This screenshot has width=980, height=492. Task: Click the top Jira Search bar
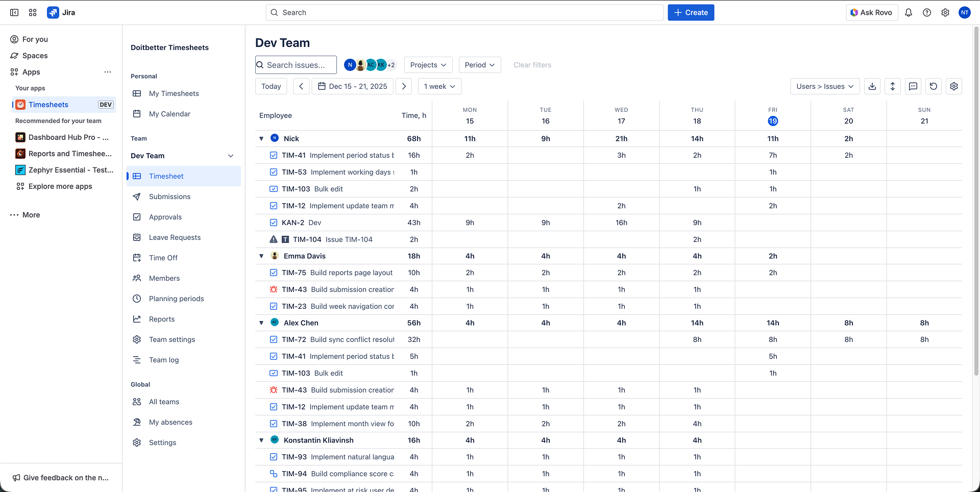pos(464,12)
